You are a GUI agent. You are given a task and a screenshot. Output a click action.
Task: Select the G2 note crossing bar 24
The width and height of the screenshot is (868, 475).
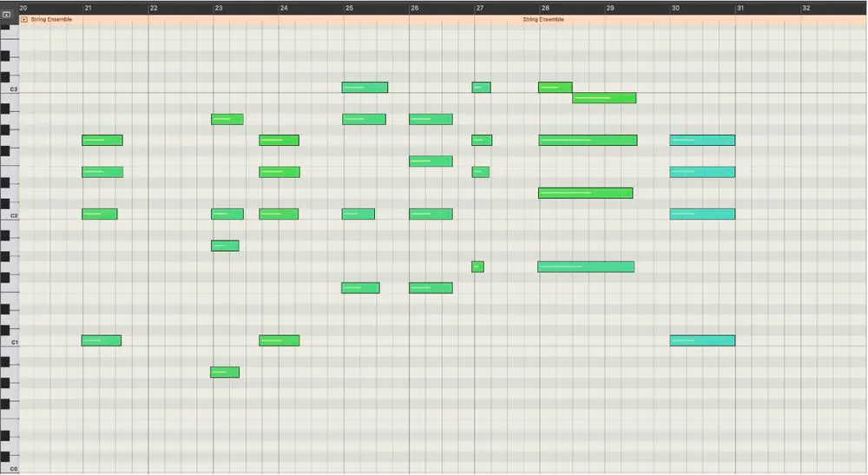[279, 140]
